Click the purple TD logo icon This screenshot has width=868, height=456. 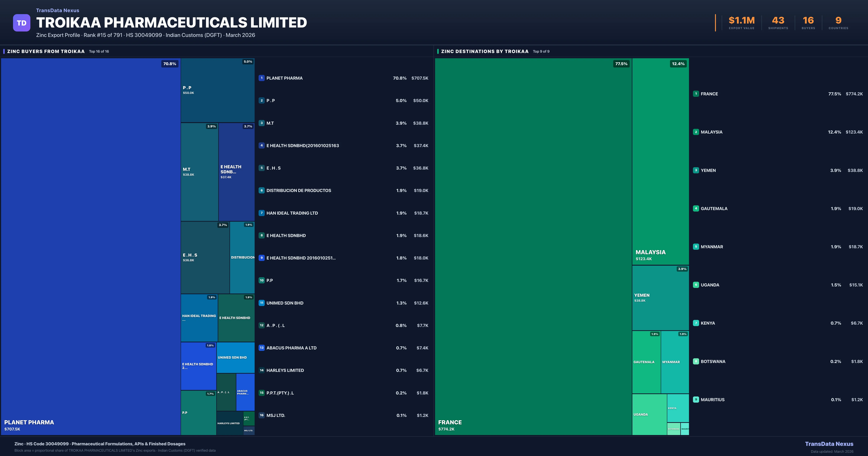[x=22, y=23]
